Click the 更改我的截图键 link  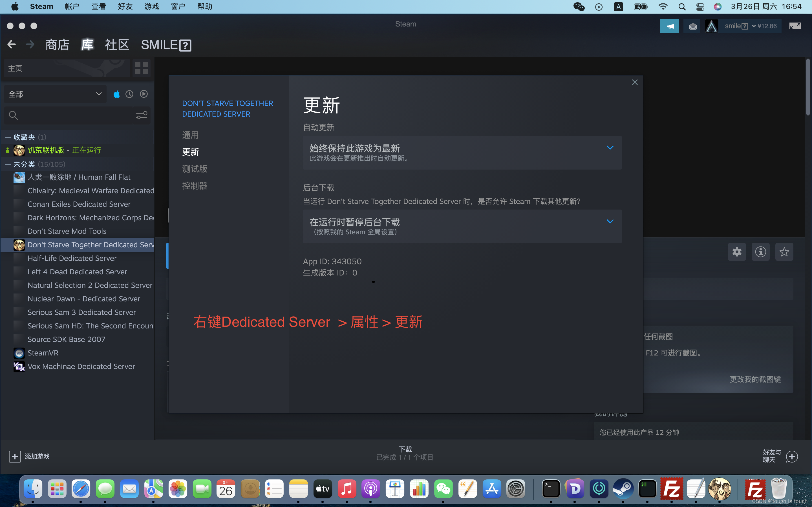pos(755,379)
